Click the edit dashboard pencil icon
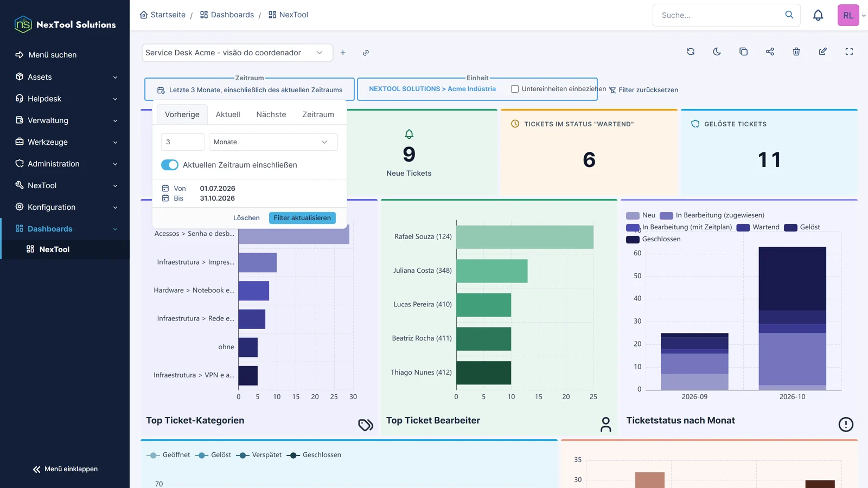The width and height of the screenshot is (868, 488). point(823,52)
